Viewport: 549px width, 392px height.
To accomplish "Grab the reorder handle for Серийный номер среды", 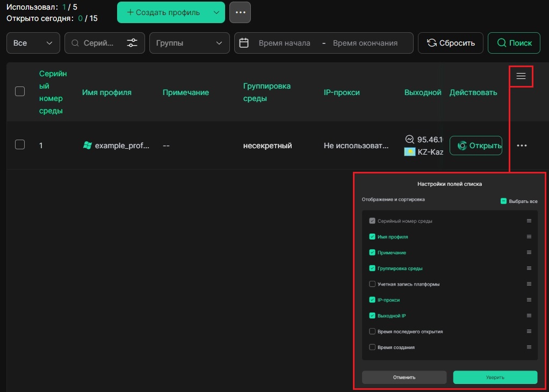I will pyautogui.click(x=529, y=221).
